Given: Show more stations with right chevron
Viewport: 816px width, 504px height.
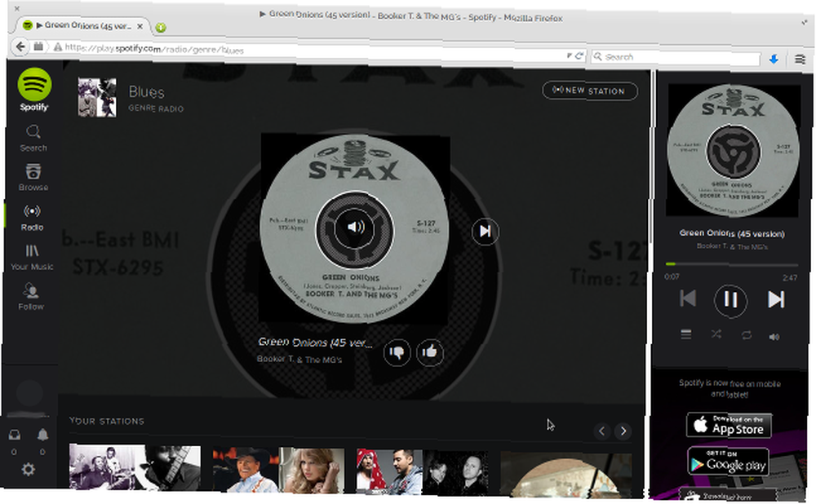Looking at the screenshot, I should point(623,431).
